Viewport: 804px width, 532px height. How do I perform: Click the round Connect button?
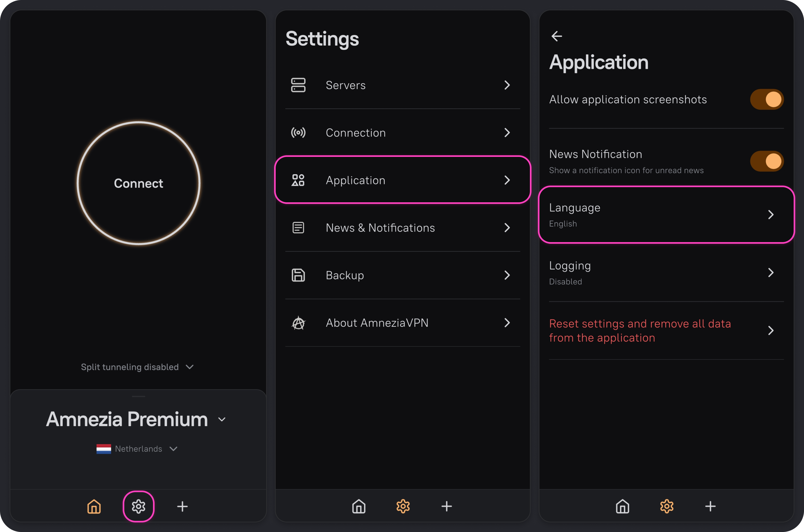point(138,183)
